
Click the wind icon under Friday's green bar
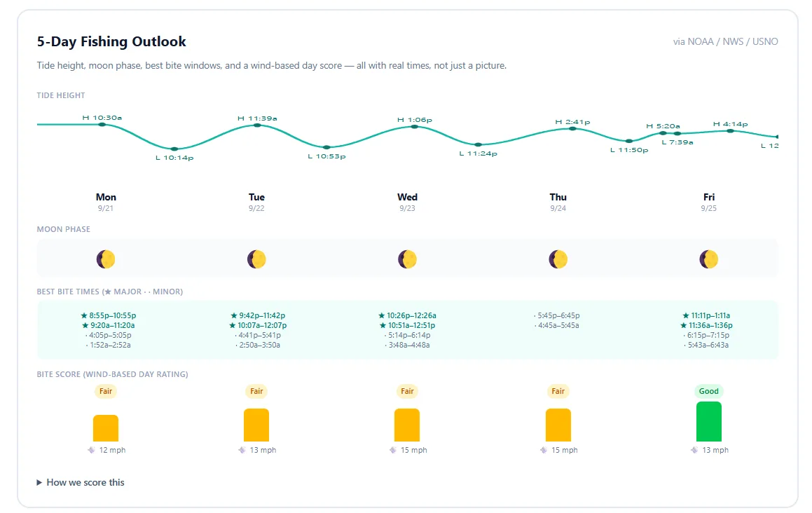[694, 450]
